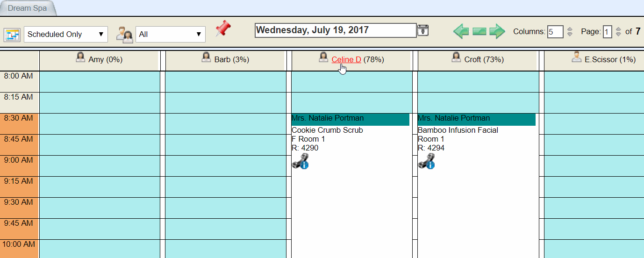Open the Scheduled Only dropdown

pos(66,34)
